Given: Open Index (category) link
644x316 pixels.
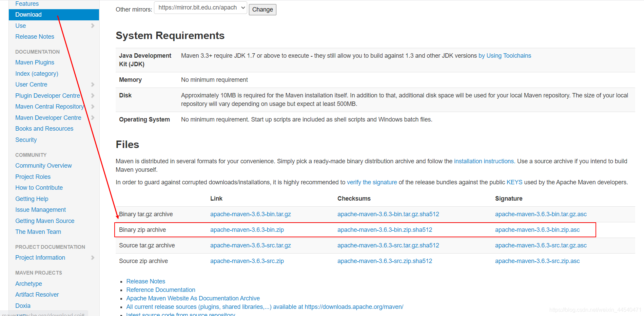Looking at the screenshot, I should point(37,74).
